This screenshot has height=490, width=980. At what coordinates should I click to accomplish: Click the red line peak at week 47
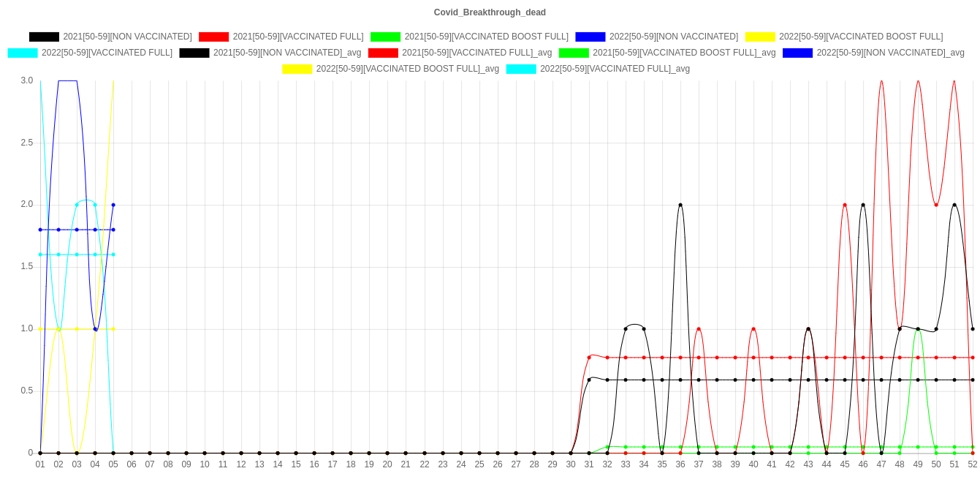pyautogui.click(x=881, y=81)
